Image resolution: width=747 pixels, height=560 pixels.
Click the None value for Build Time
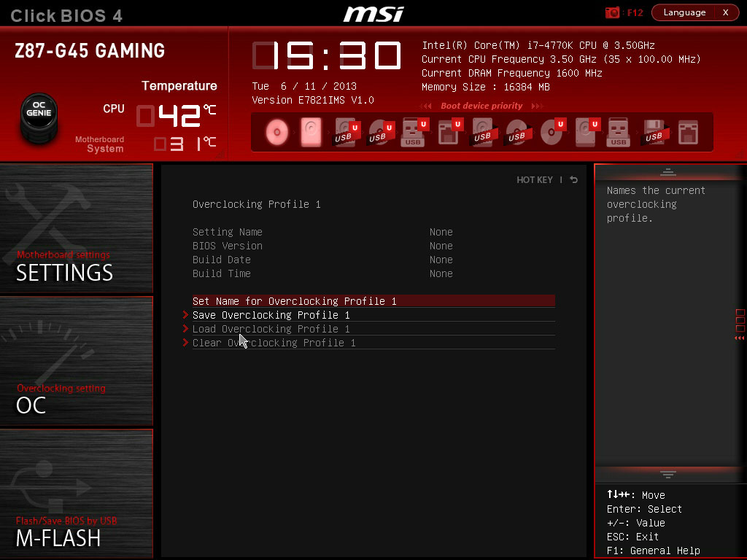point(441,273)
